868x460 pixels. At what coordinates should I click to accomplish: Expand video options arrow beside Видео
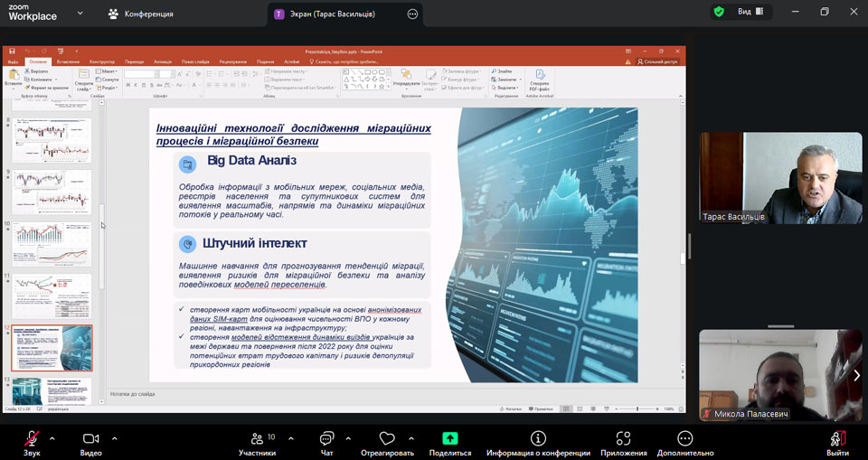[x=114, y=437]
